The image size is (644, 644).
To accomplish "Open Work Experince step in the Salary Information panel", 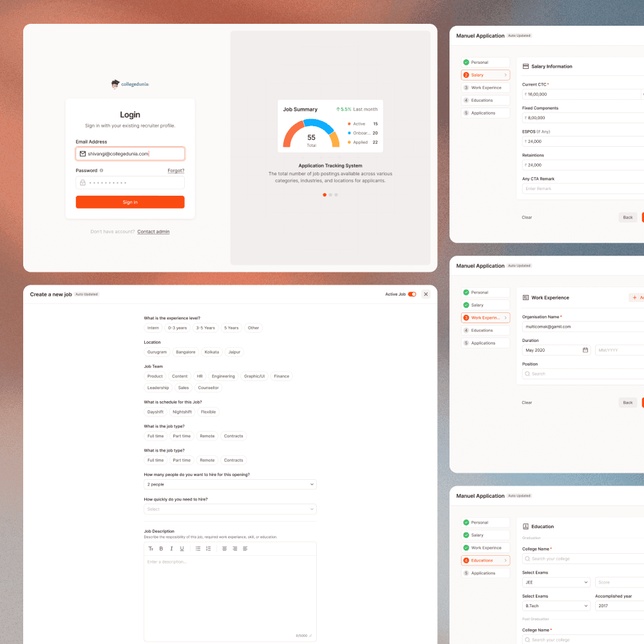I will tap(486, 88).
